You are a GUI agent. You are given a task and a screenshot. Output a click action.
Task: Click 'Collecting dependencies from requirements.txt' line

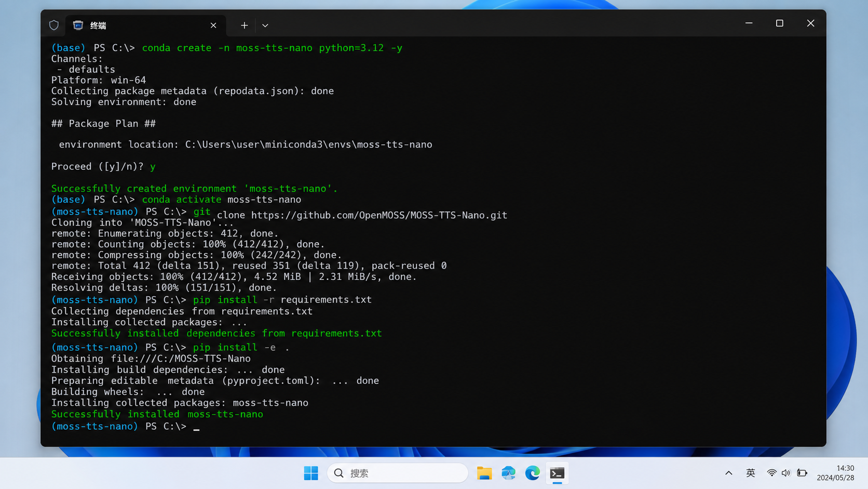[182, 311]
